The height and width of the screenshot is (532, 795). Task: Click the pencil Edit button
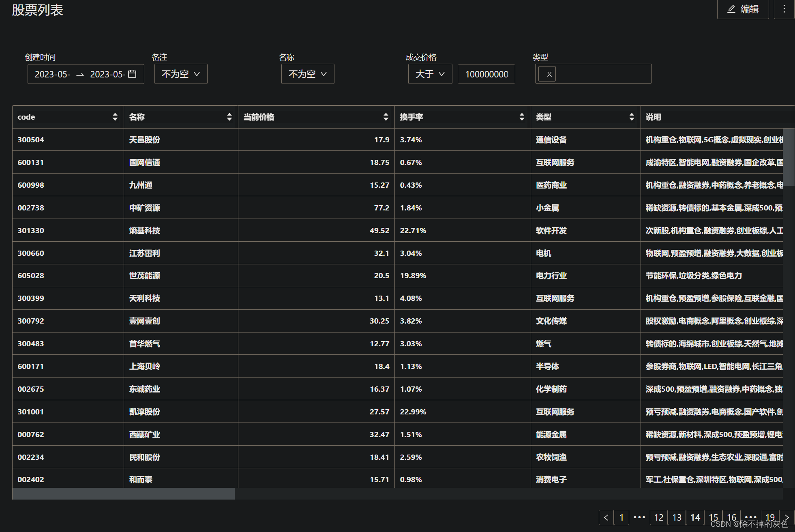(x=742, y=9)
